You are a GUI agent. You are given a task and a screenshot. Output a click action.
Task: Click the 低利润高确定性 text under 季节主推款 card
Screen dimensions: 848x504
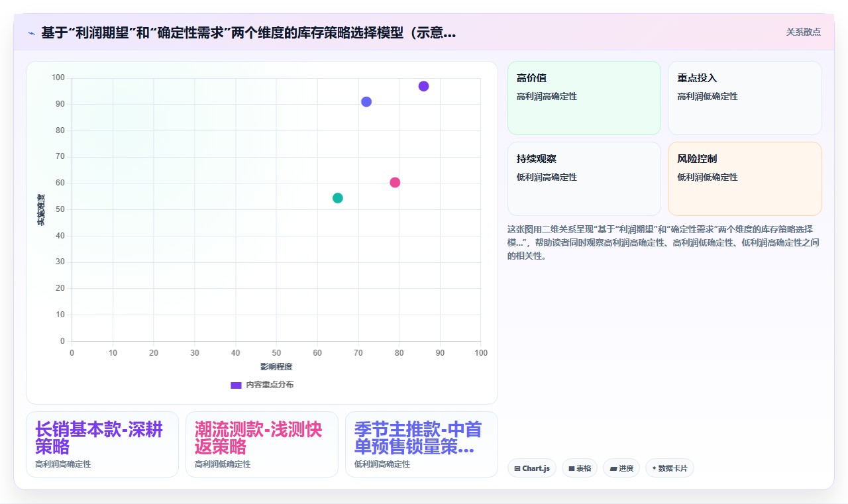click(x=382, y=464)
